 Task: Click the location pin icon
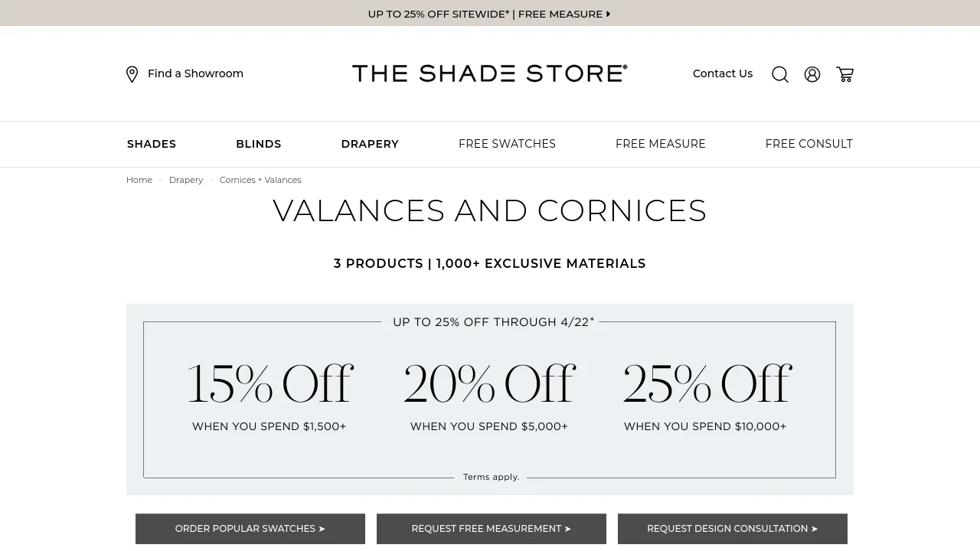(x=132, y=74)
